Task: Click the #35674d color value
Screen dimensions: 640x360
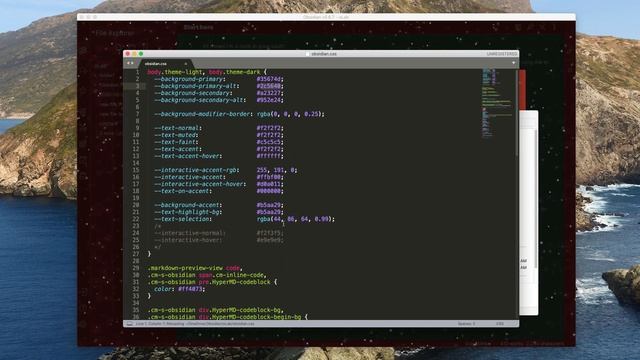Action: tap(269, 79)
